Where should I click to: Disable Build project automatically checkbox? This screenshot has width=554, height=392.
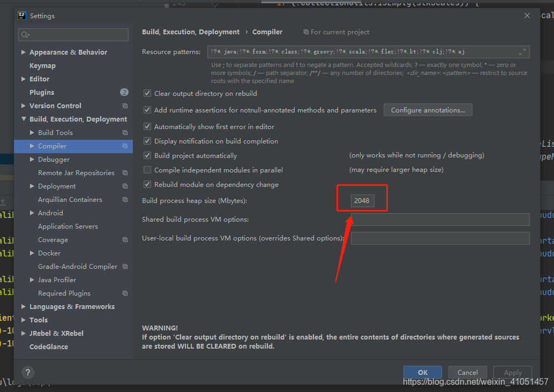click(x=147, y=156)
